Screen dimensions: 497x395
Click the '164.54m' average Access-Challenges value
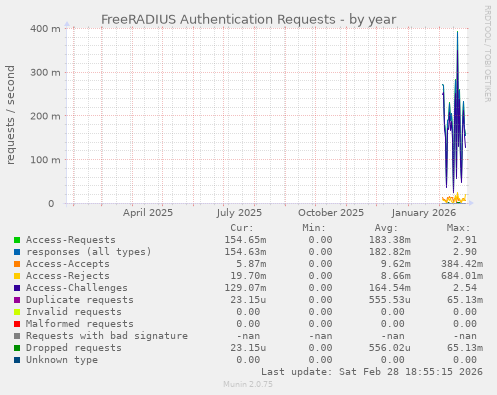click(x=389, y=288)
